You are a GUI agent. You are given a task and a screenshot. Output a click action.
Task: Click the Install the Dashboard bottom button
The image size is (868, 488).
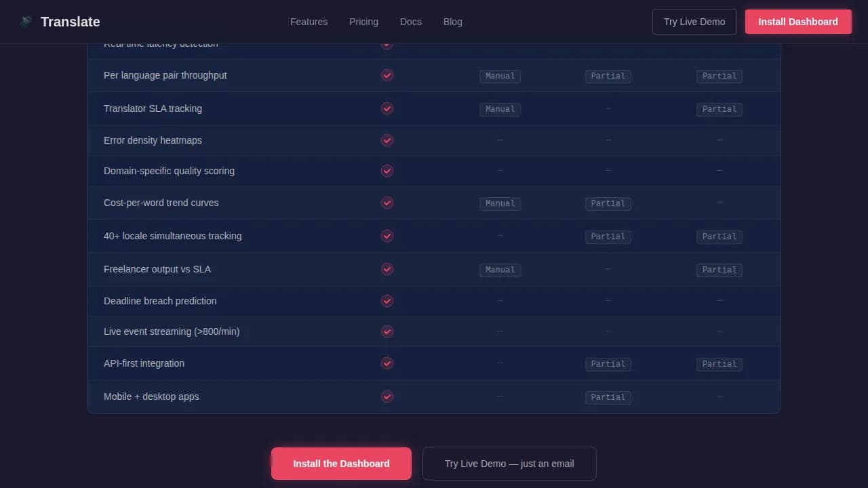click(341, 464)
